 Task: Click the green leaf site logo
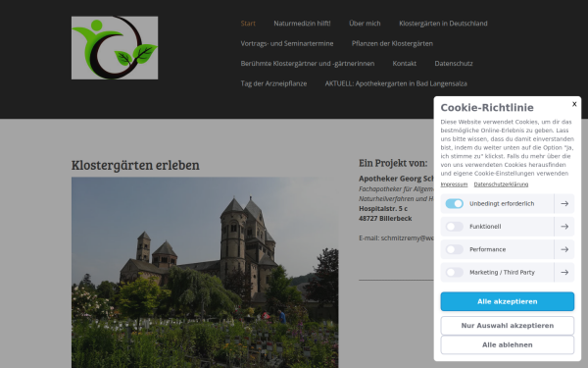pos(115,48)
